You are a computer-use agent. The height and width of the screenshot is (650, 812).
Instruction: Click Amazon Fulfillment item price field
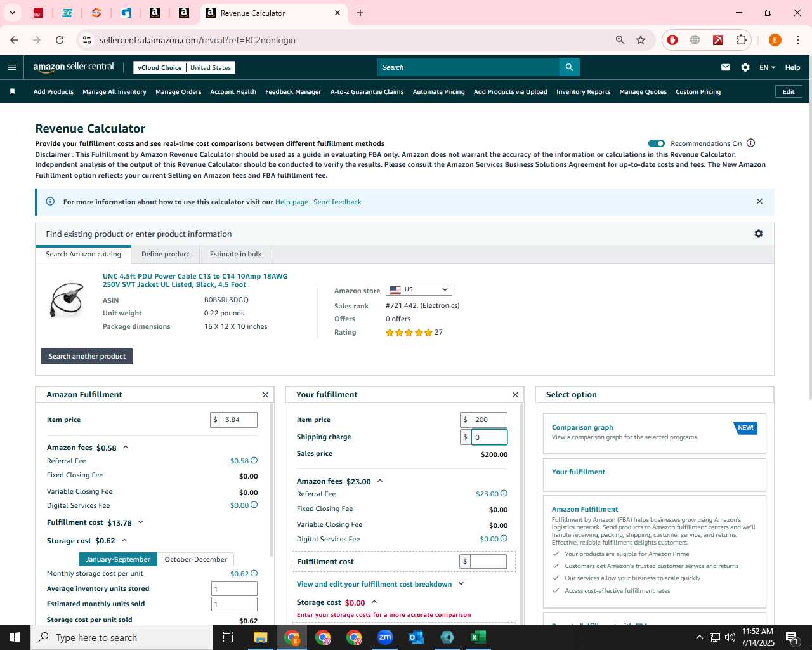click(239, 420)
